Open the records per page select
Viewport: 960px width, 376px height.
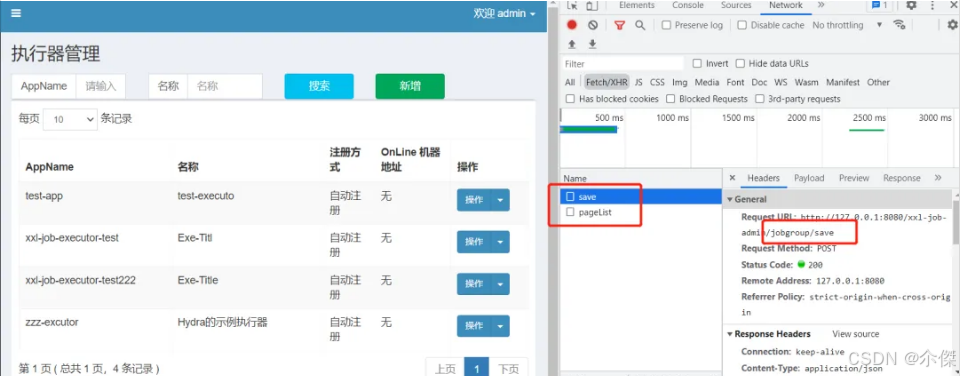pyautogui.click(x=70, y=119)
